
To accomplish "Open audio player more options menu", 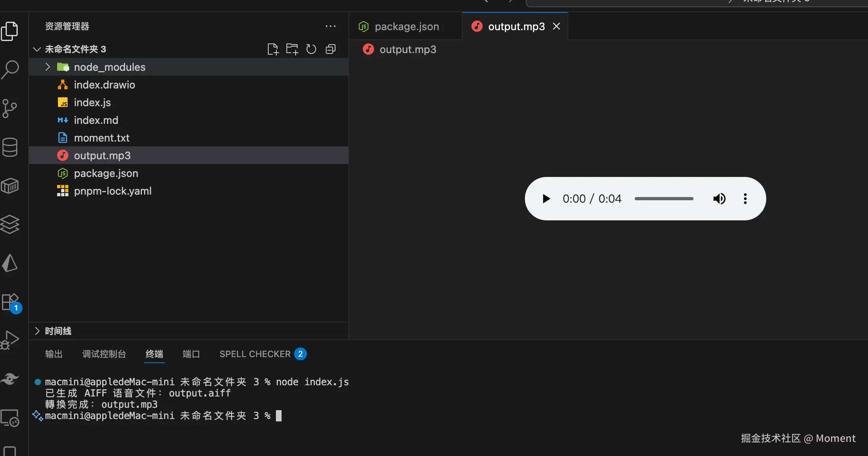I will click(x=745, y=199).
